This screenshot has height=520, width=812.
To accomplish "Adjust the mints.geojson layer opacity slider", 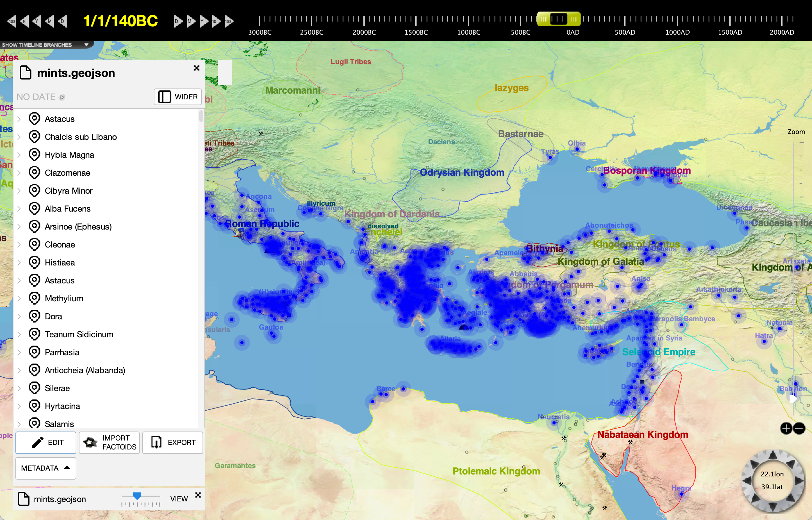I will pos(137,496).
